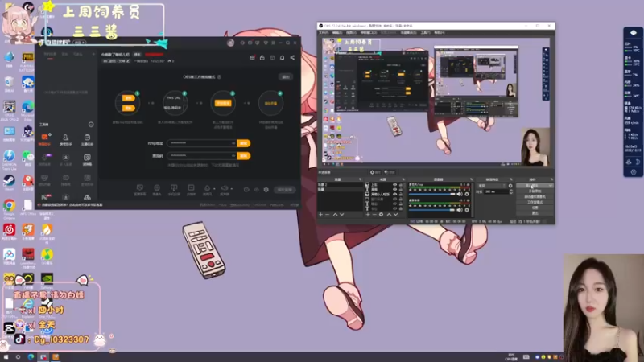
Task: Open the WeChat desktop shortcut
Action: point(27,156)
